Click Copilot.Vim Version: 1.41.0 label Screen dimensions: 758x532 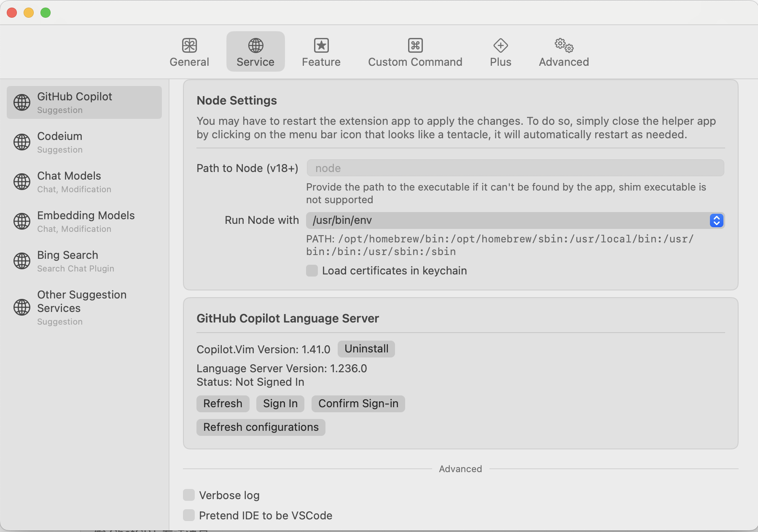pos(263,349)
